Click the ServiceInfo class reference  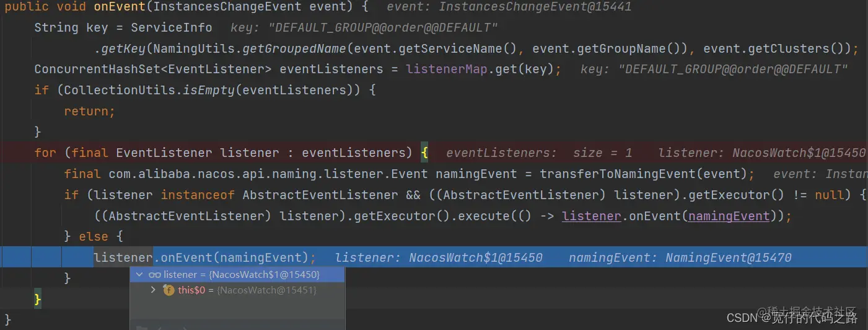point(172,27)
